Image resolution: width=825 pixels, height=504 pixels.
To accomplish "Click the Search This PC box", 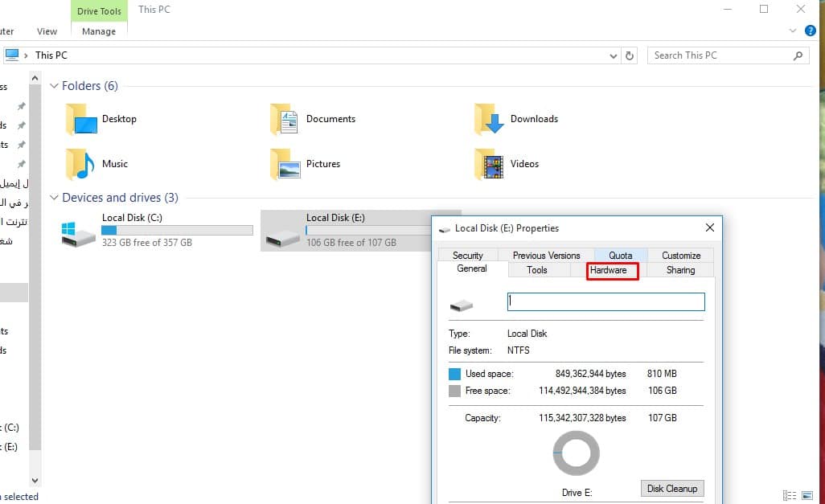I will click(x=720, y=55).
